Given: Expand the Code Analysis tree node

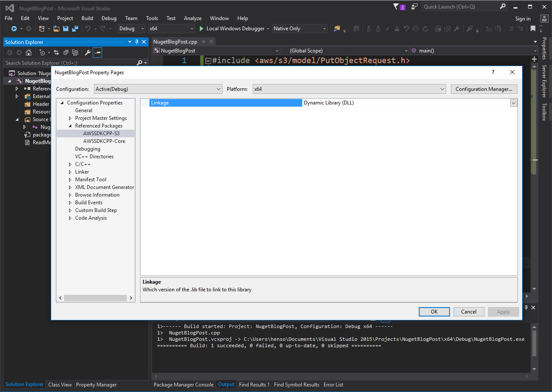Looking at the screenshot, I should [70, 218].
